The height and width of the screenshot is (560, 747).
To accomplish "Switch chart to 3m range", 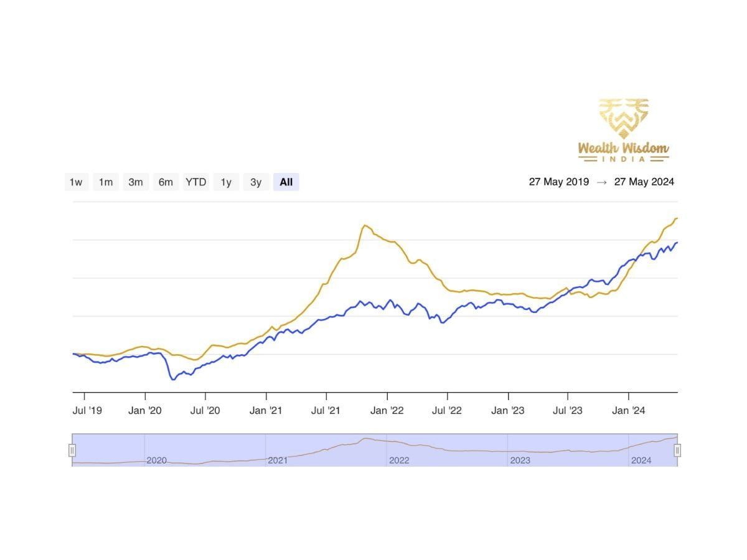I will tap(136, 182).
